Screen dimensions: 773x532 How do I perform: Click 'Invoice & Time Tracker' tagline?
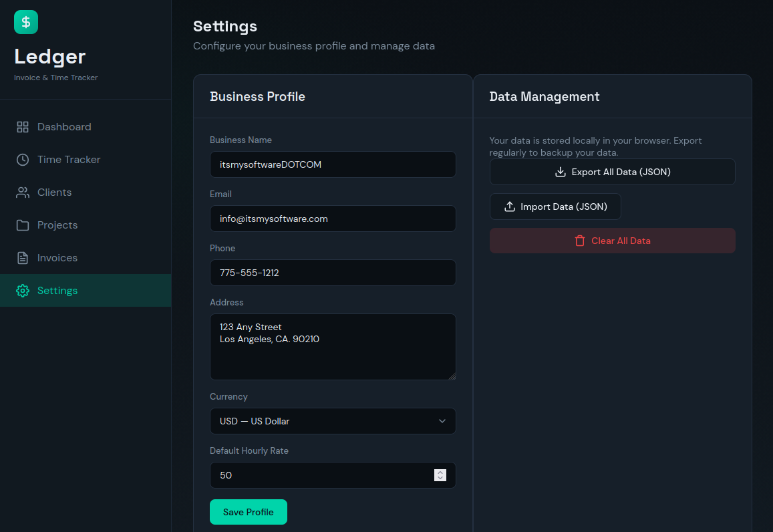55,78
